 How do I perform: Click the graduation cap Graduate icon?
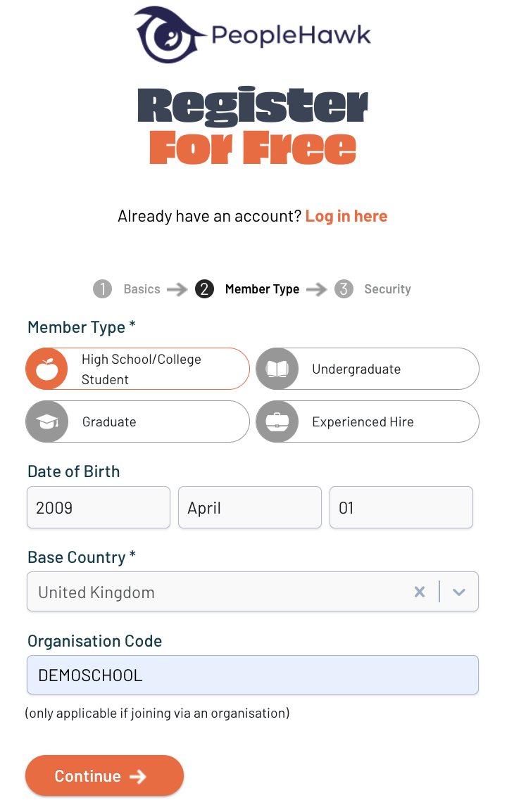[46, 421]
